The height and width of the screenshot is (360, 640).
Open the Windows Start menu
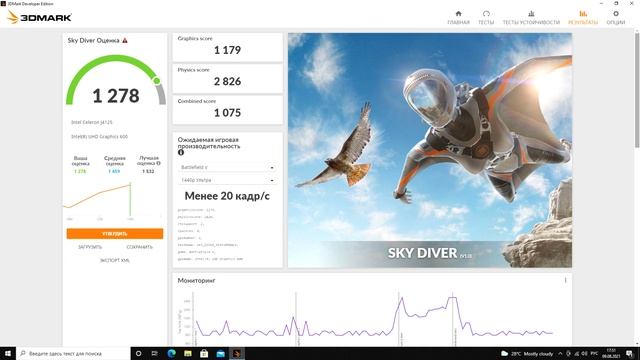8,353
